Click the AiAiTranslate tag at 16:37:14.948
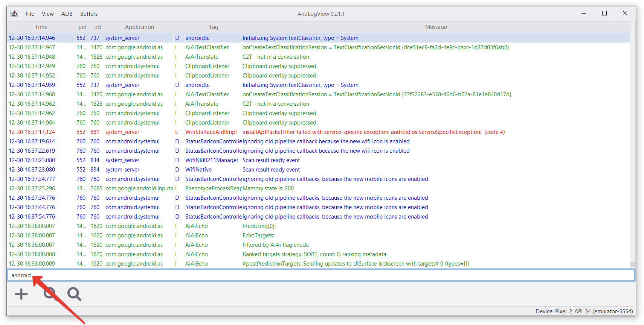Screen dimensions: 644x325 pos(202,57)
